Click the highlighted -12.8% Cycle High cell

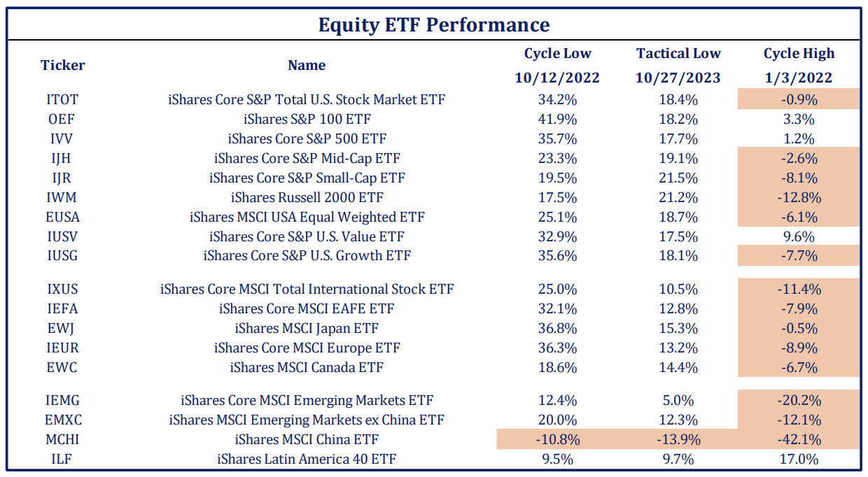(799, 197)
